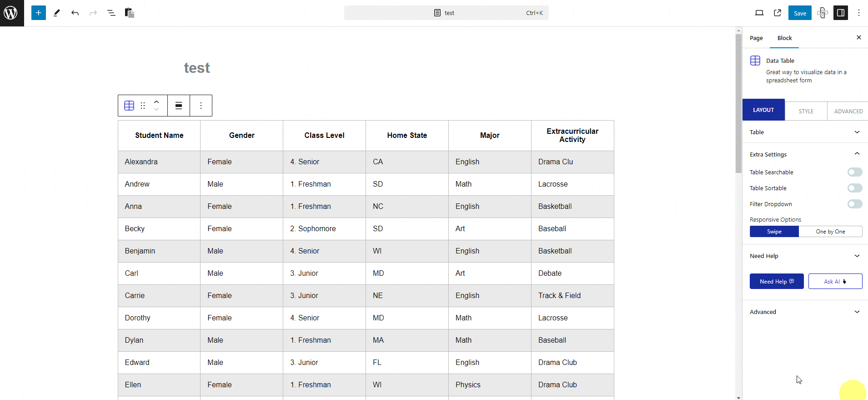Click the blue Need Help button
The image size is (868, 400).
(x=777, y=281)
